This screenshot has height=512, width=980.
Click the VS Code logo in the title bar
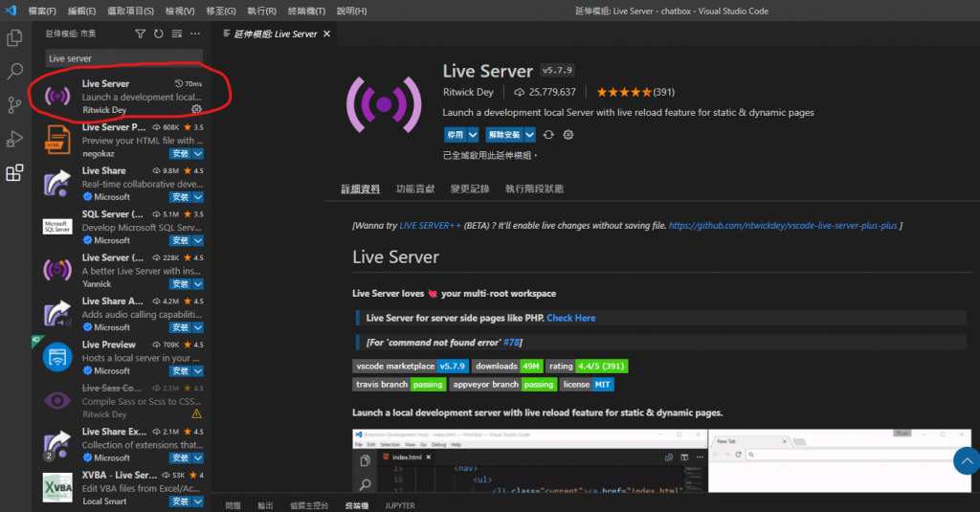click(x=11, y=11)
